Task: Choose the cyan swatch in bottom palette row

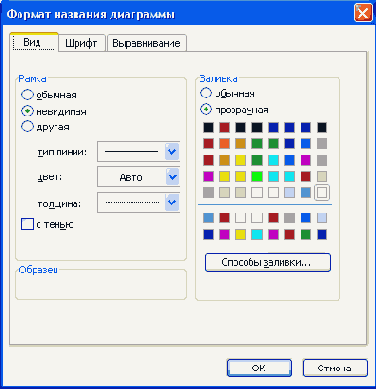Action: pos(257,234)
